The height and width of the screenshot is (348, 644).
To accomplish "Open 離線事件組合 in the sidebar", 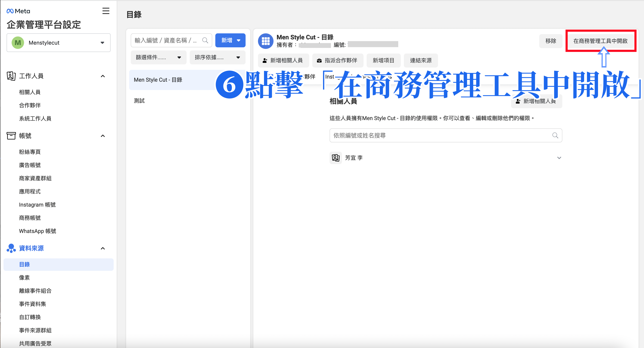I will click(35, 291).
